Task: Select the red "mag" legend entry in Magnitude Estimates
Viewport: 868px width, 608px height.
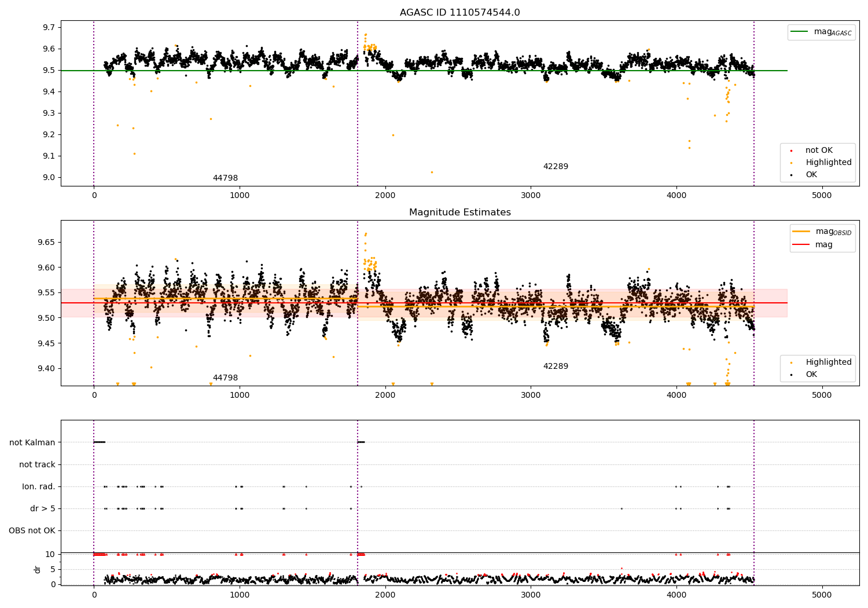Action: [813, 245]
